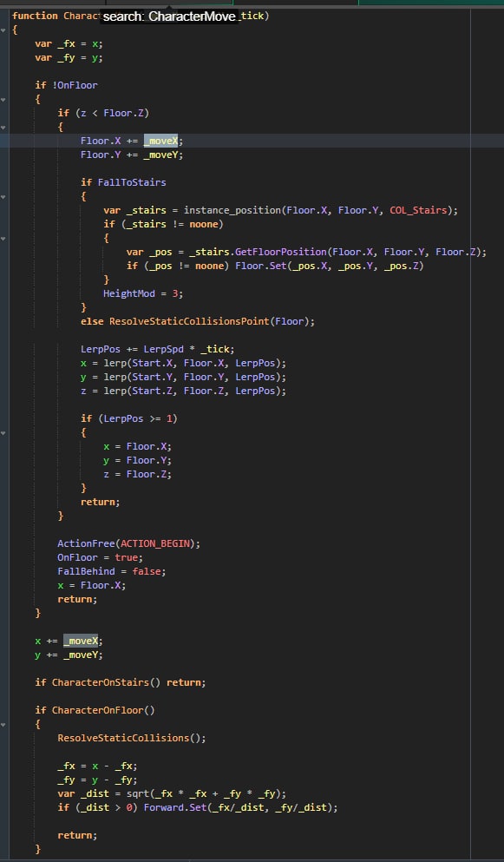Collapse the function body fold arrow

(x=3, y=30)
